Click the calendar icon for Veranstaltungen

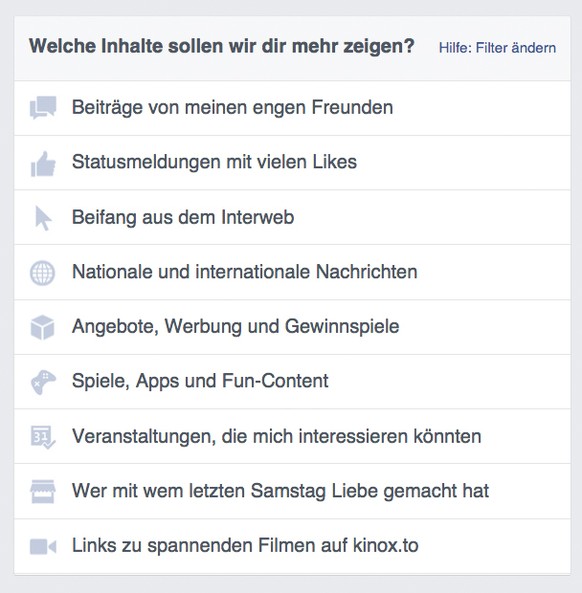point(43,437)
